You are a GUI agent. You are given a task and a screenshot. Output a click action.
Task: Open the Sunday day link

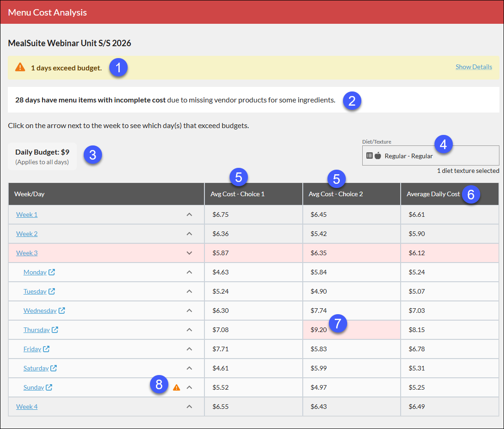pyautogui.click(x=34, y=387)
